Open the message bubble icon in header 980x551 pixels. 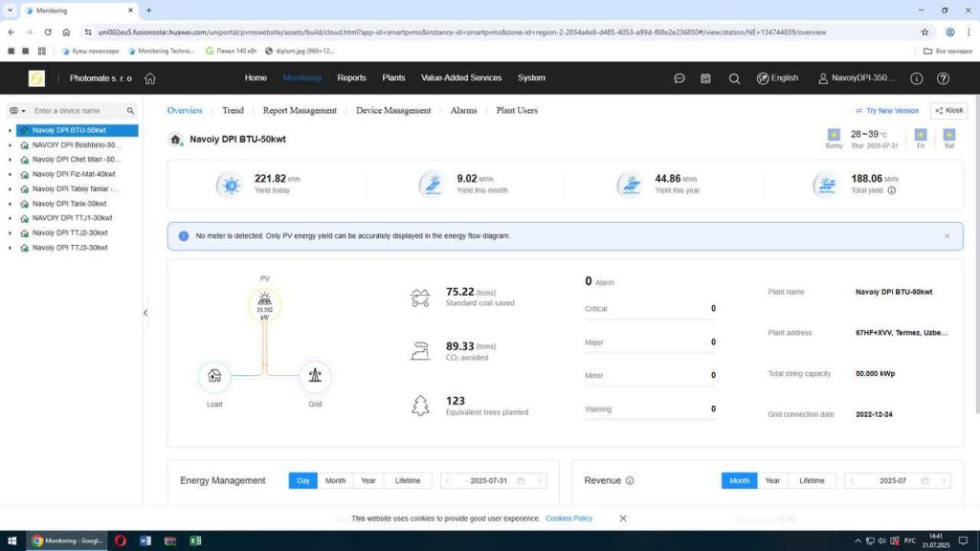(x=679, y=78)
